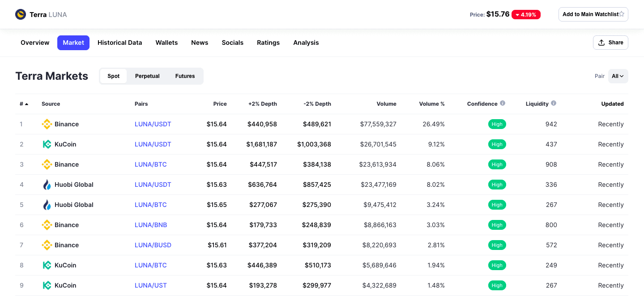Select the Spot market type
644x297 pixels.
[x=114, y=76]
